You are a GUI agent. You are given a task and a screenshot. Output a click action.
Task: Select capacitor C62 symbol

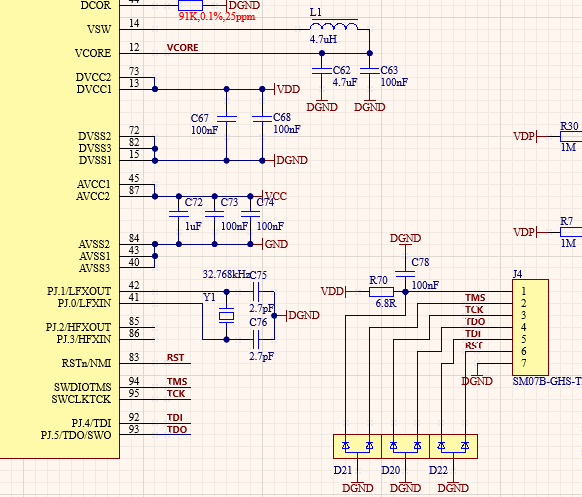(322, 71)
